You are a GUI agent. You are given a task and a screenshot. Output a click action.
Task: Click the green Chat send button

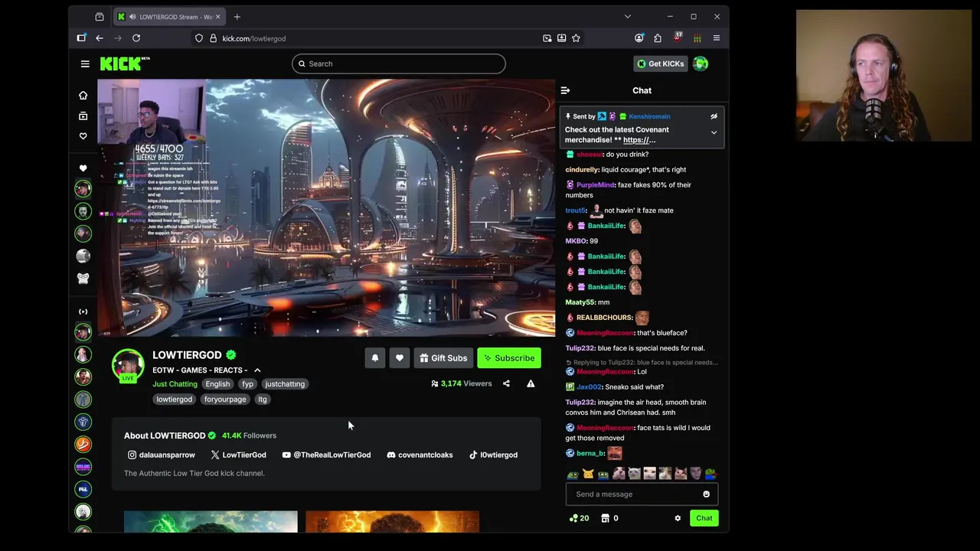tap(704, 519)
